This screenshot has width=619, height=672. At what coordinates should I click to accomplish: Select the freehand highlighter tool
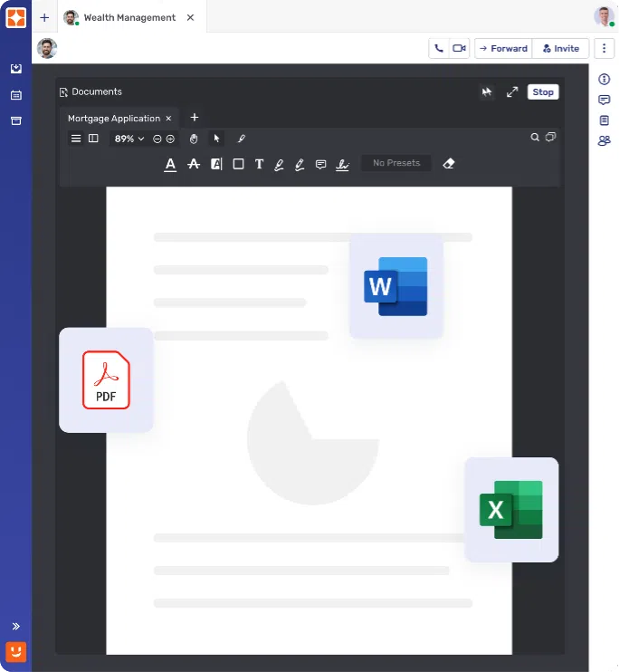coord(300,165)
